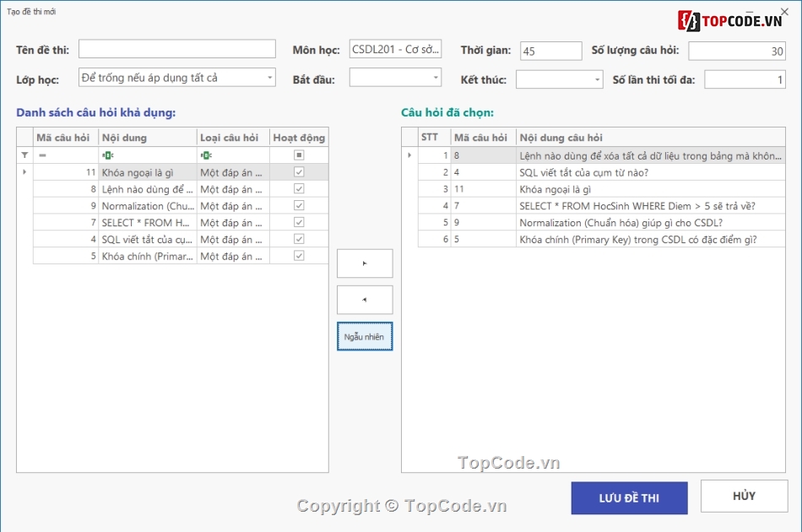Select available question Lệnh nào dùng để...
This screenshot has height=532, width=802.
point(181,189)
